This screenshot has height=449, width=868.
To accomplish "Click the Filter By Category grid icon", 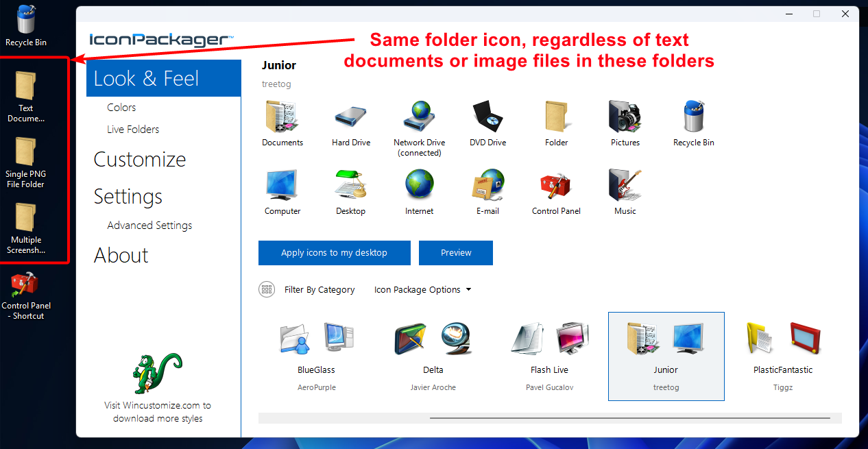I will pyautogui.click(x=267, y=289).
